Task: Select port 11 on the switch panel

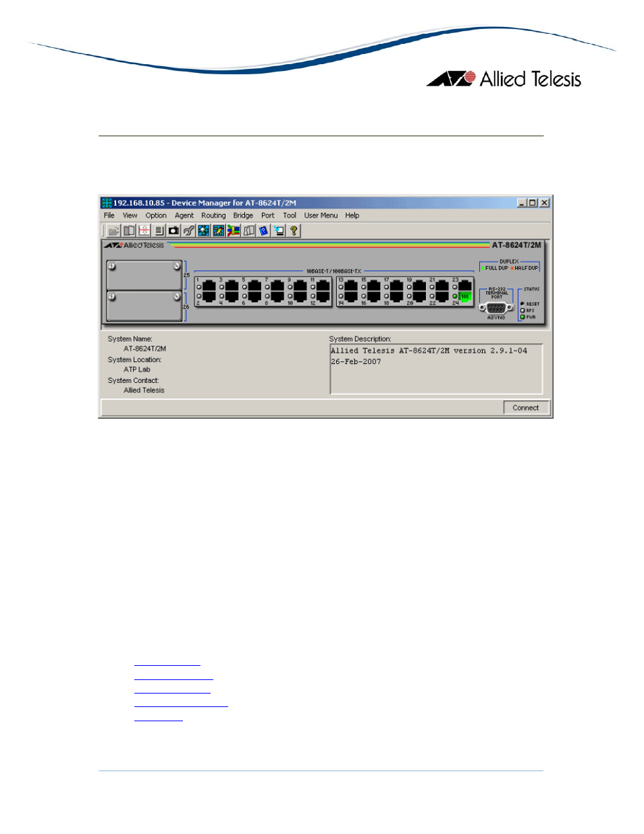Action: click(323, 286)
